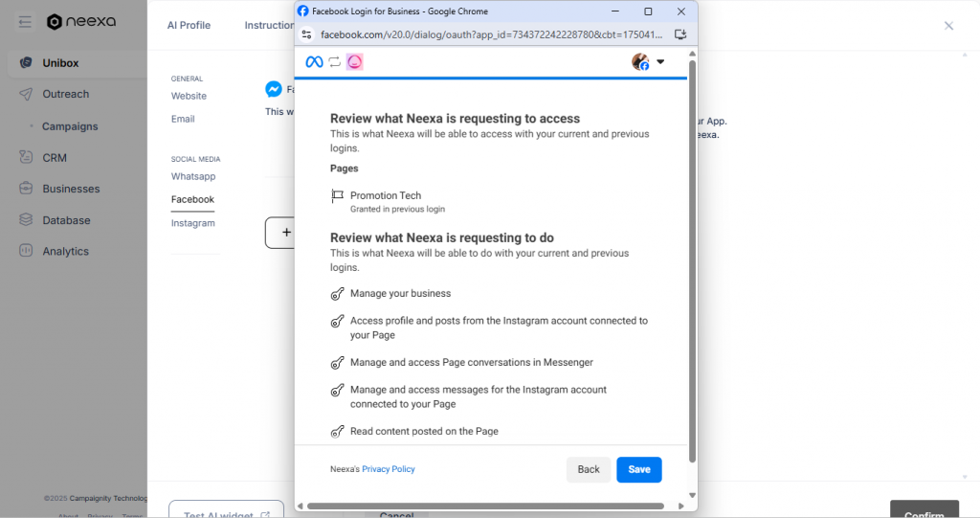
Task: Click the Facebook profile avatar picture
Action: 640,61
